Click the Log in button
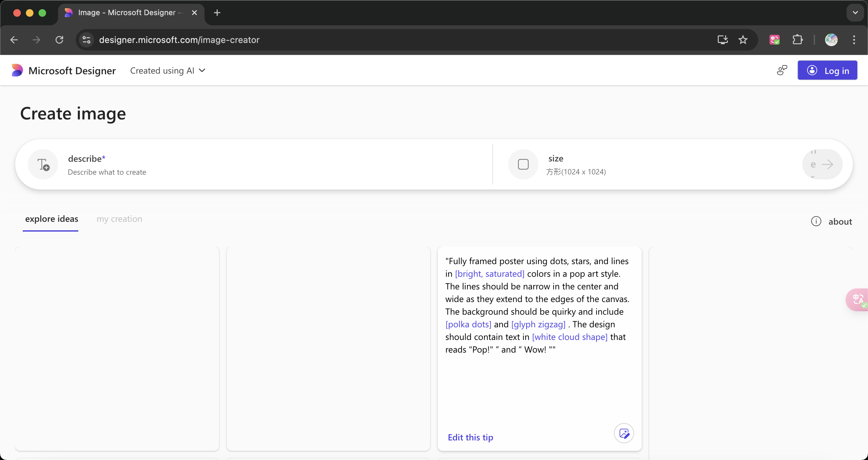This screenshot has height=460, width=868. (827, 70)
